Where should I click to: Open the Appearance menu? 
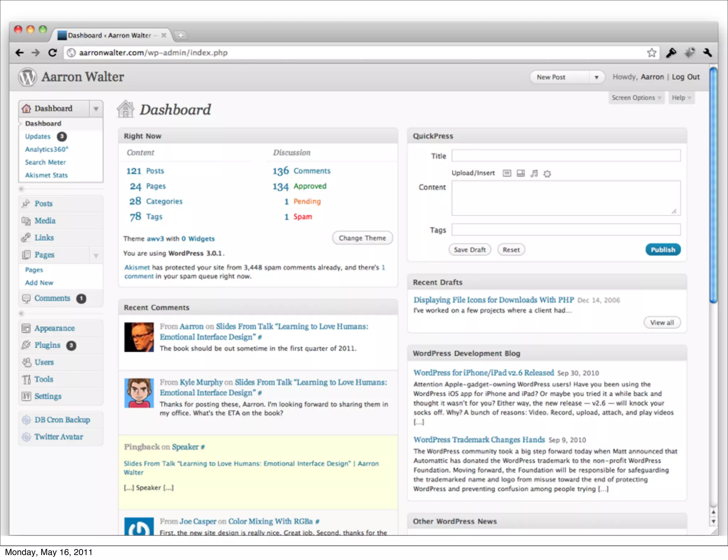tap(54, 328)
